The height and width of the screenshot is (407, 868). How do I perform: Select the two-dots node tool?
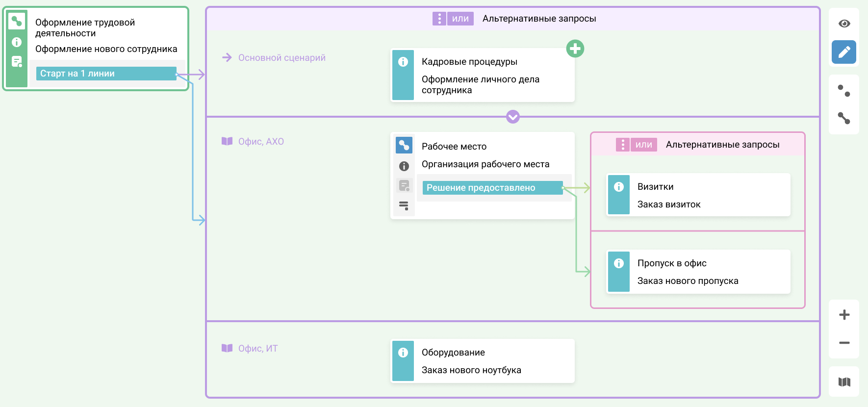[844, 90]
